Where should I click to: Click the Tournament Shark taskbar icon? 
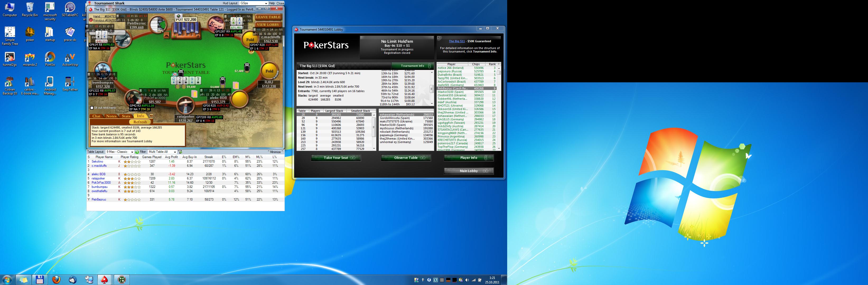122,280
